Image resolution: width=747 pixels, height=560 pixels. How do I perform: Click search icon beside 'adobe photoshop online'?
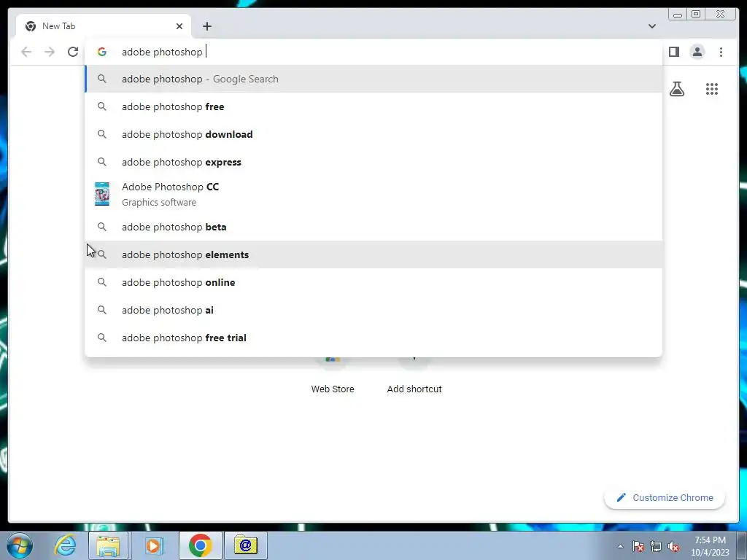coord(102,282)
